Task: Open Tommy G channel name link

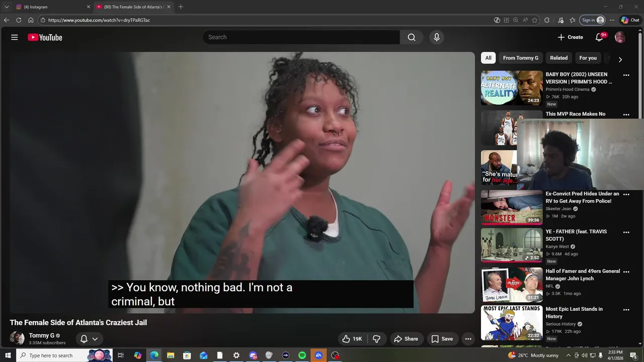Action: [42, 335]
